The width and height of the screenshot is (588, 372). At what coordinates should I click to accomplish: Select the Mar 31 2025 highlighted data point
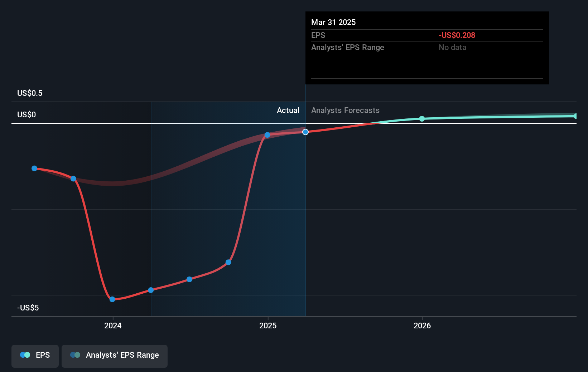[x=305, y=132]
